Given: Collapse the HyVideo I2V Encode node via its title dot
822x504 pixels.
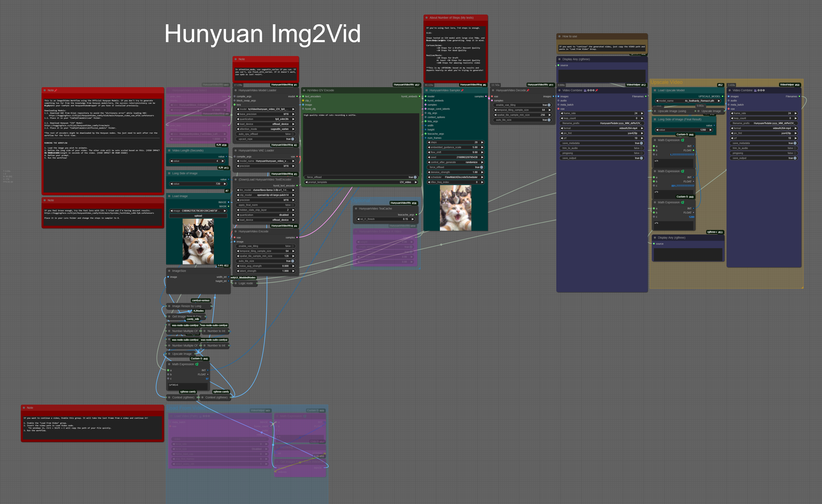Looking at the screenshot, I should coord(304,90).
